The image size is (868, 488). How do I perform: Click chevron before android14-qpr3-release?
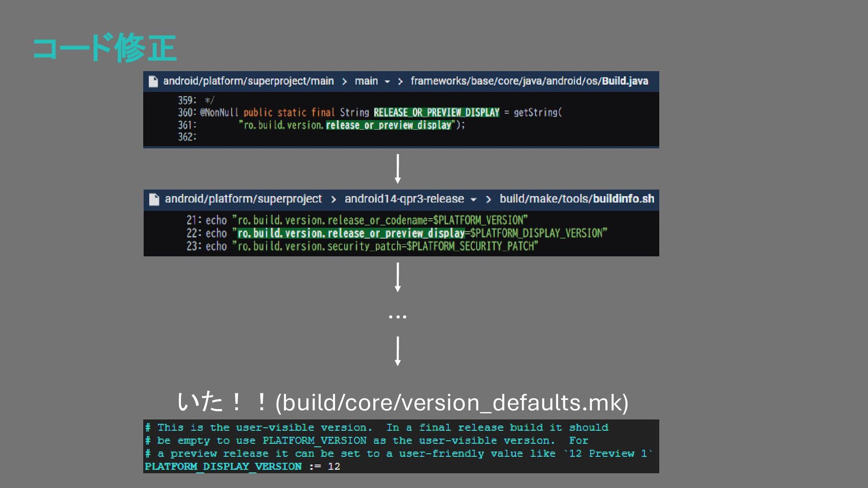pyautogui.click(x=333, y=200)
